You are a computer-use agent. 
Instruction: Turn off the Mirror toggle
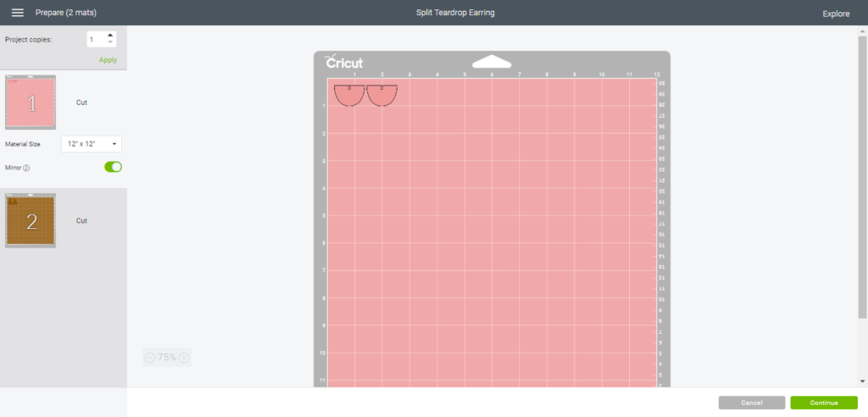click(x=113, y=167)
